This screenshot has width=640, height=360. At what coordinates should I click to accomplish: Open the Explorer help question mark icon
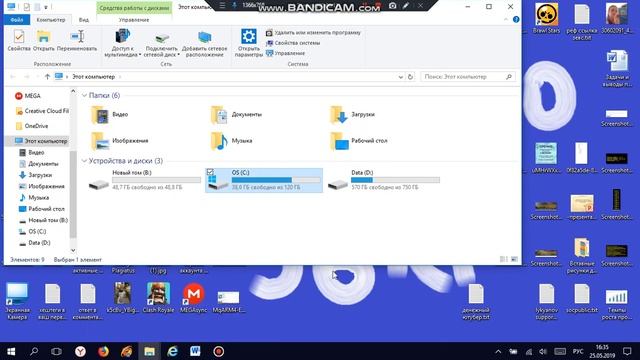click(x=516, y=20)
